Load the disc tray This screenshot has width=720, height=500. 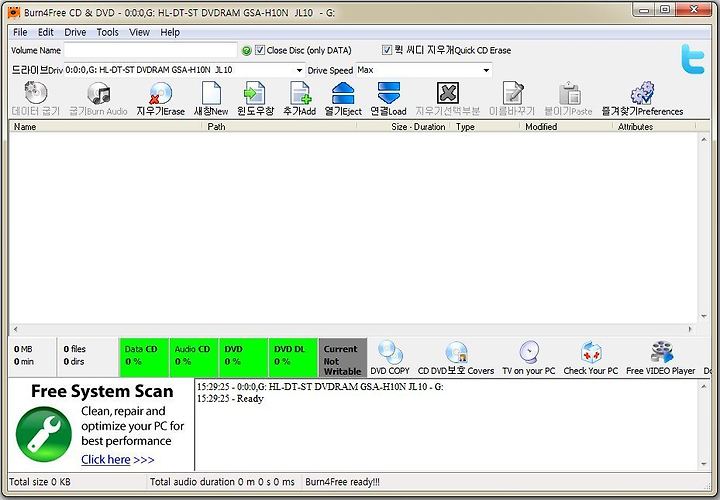pyautogui.click(x=388, y=93)
